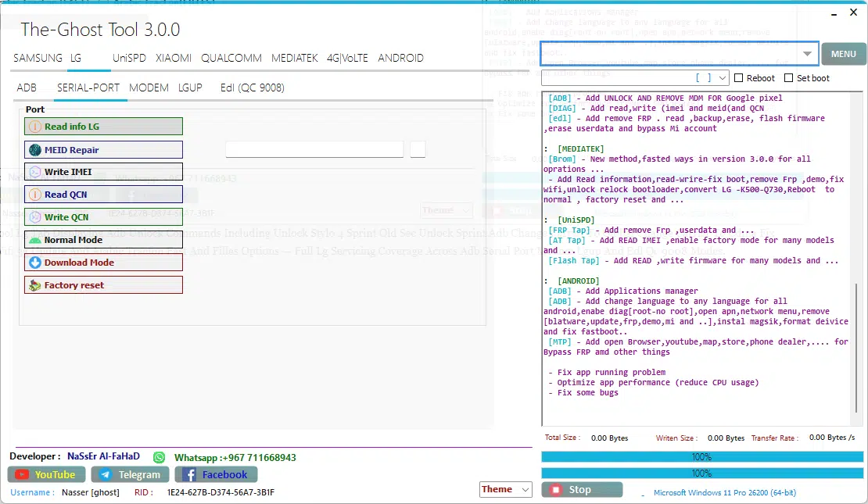Click the RID value 1E24-627B-D374-56A7-3B1F

(x=221, y=492)
